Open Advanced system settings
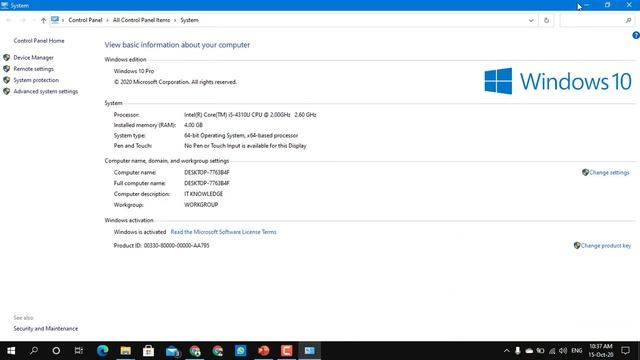The width and height of the screenshot is (640, 360). [x=46, y=91]
